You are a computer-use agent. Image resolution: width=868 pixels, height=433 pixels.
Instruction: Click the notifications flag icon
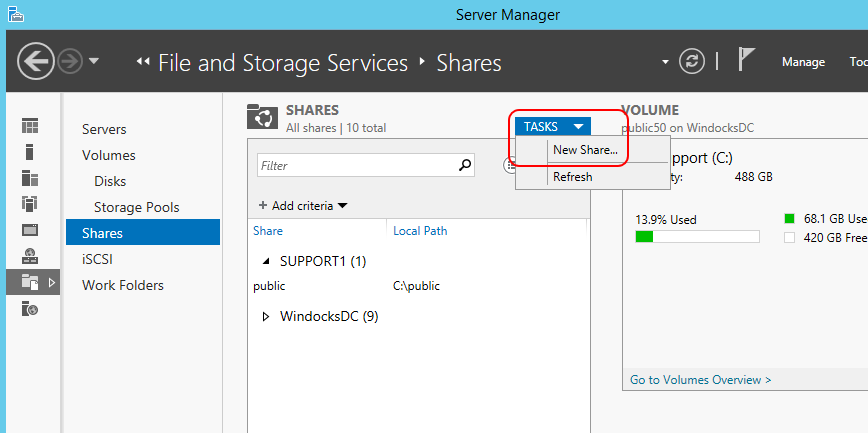(x=746, y=60)
